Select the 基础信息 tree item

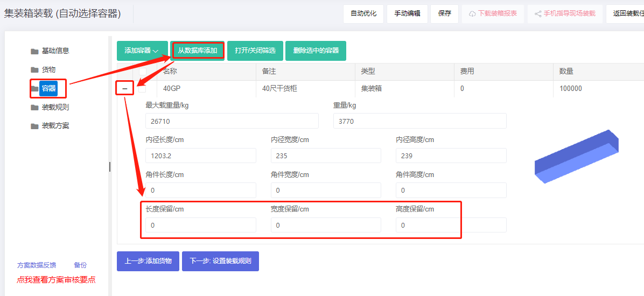point(55,51)
